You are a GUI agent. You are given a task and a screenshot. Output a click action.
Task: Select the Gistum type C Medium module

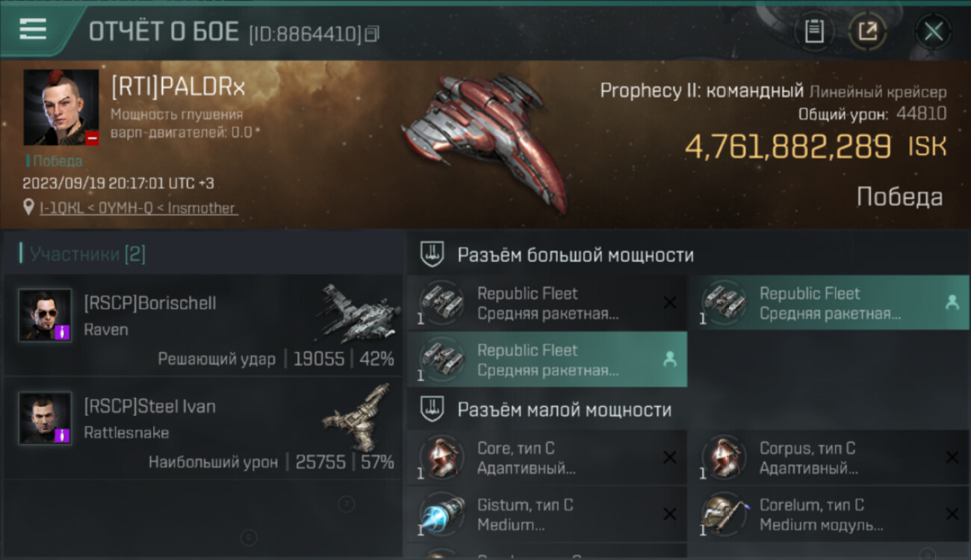547,514
